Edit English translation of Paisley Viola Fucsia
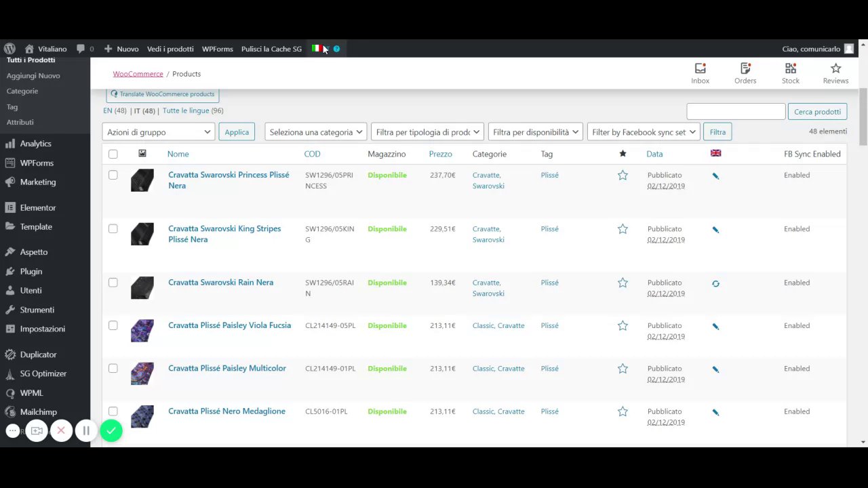The image size is (868, 488). tap(715, 327)
